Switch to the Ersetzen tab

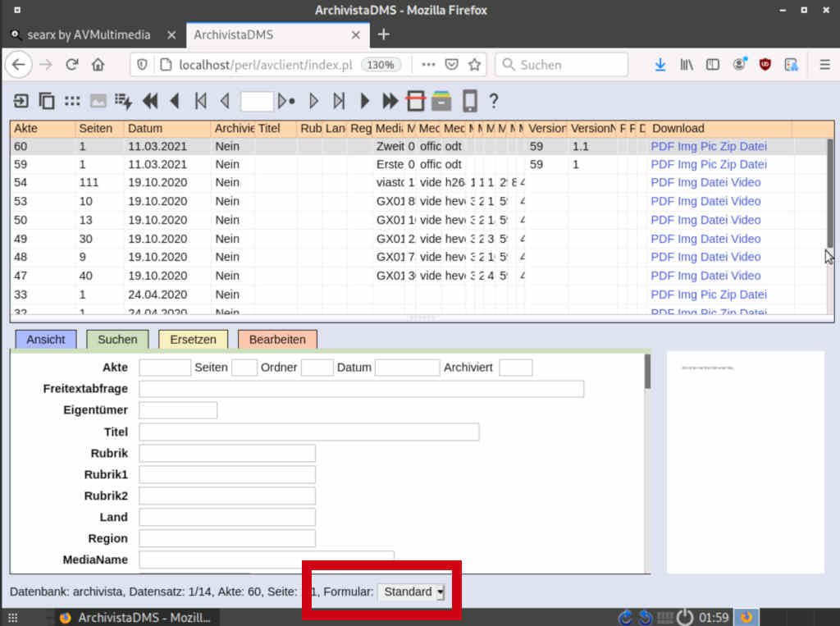pos(193,340)
